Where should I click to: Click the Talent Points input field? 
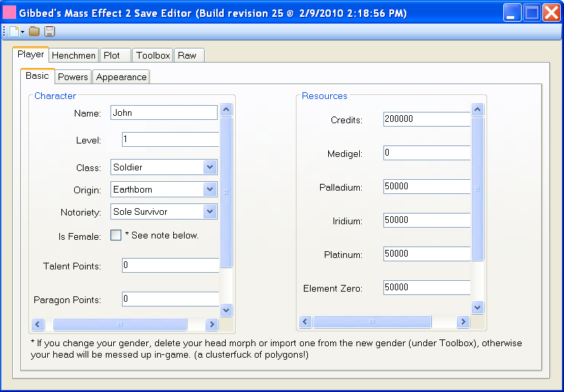pyautogui.click(x=170, y=265)
